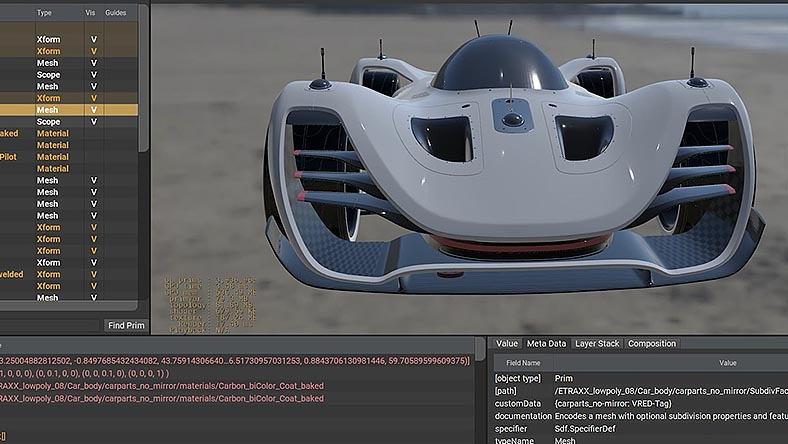The image size is (788, 444).
Task: Select the Xform row ending in 'velded'
Action: click(x=69, y=274)
